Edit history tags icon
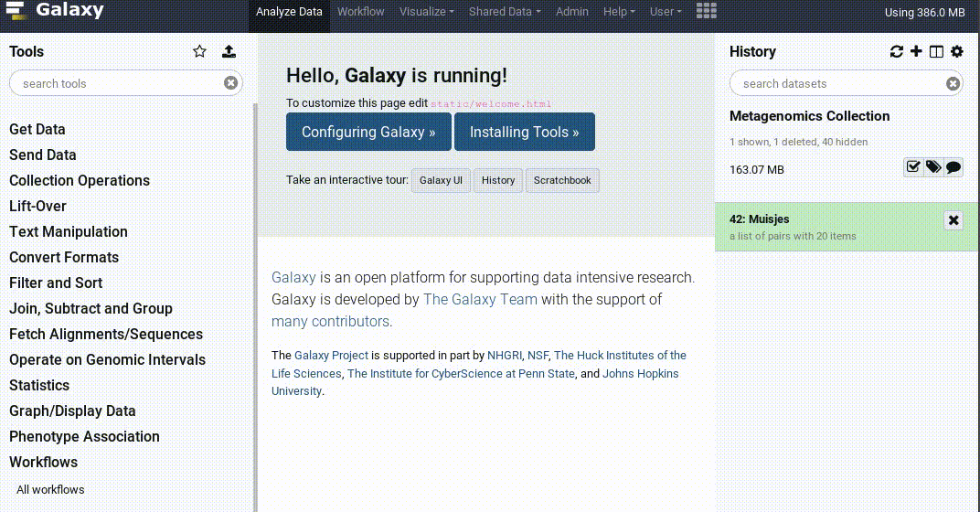The image size is (980, 512). tap(933, 167)
